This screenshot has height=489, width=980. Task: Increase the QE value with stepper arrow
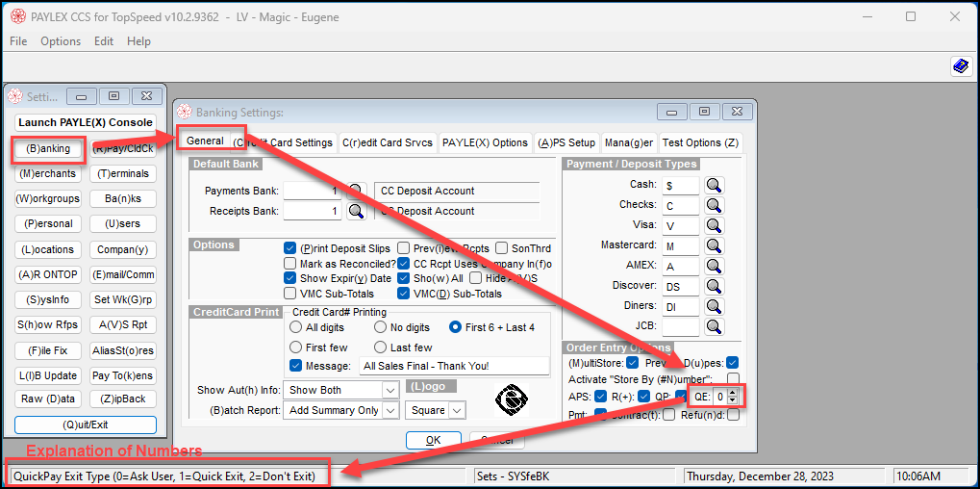click(x=734, y=394)
